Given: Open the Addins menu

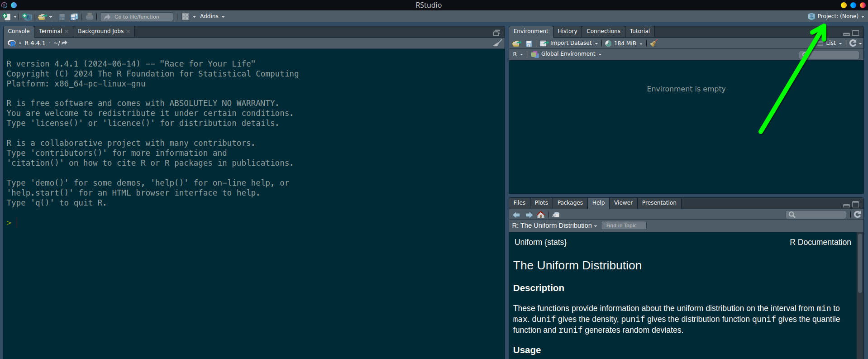Looking at the screenshot, I should tap(212, 16).
